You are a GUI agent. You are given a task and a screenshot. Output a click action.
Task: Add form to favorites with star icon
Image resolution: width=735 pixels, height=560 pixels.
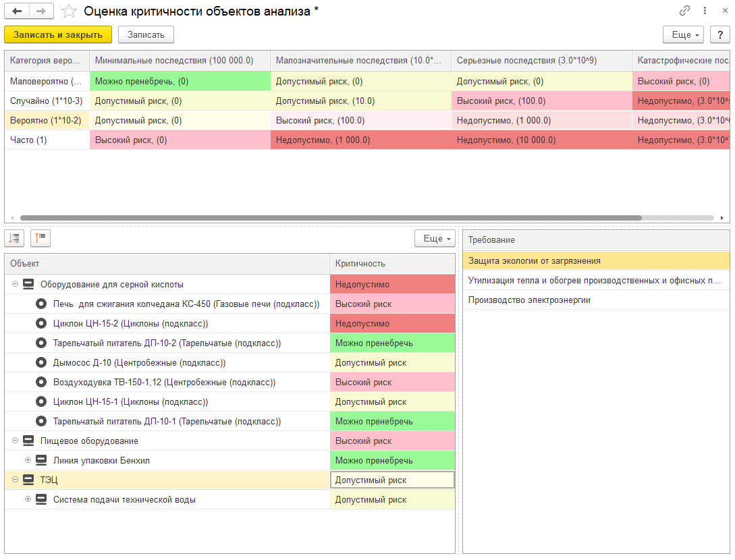tap(69, 11)
